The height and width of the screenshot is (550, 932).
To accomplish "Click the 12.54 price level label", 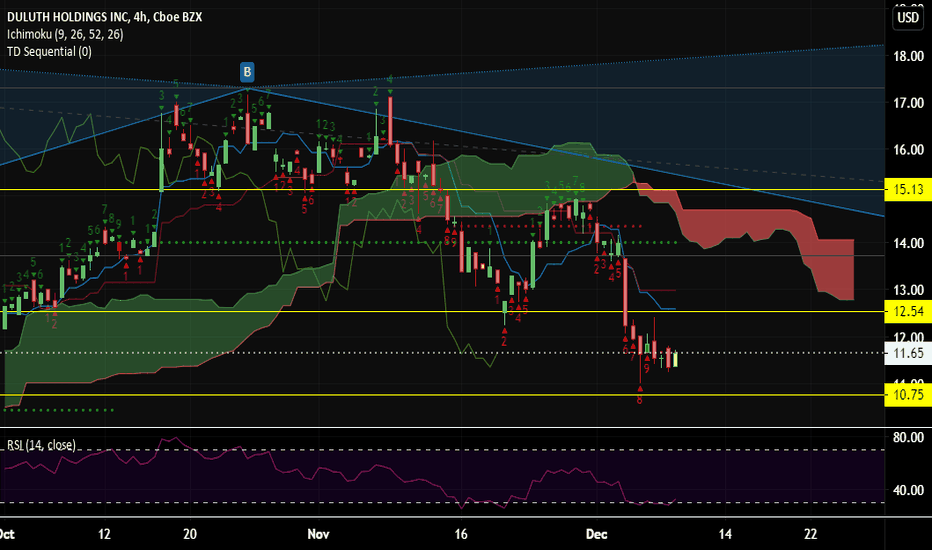I will [907, 312].
